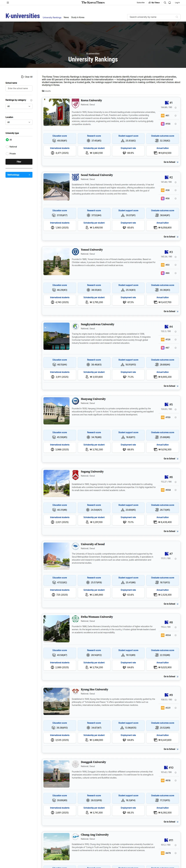Go to the News nav tab
This screenshot has height=868, width=186.
coord(66,18)
